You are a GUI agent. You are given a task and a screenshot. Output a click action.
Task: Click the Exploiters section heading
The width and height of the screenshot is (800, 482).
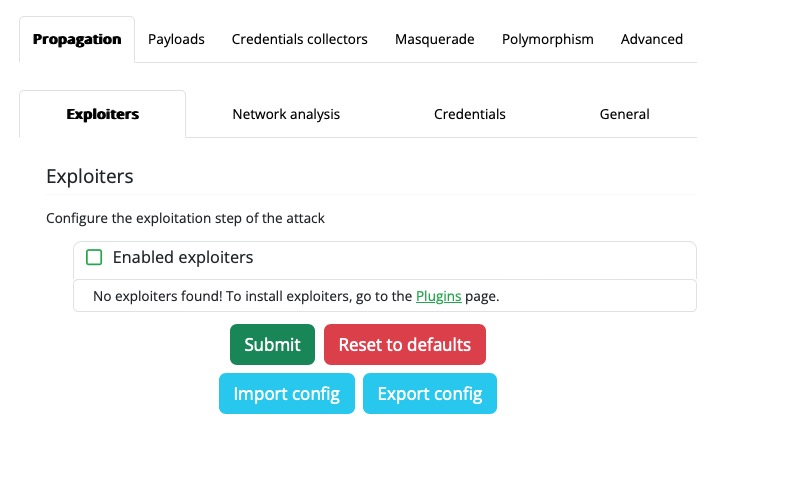pyautogui.click(x=90, y=176)
